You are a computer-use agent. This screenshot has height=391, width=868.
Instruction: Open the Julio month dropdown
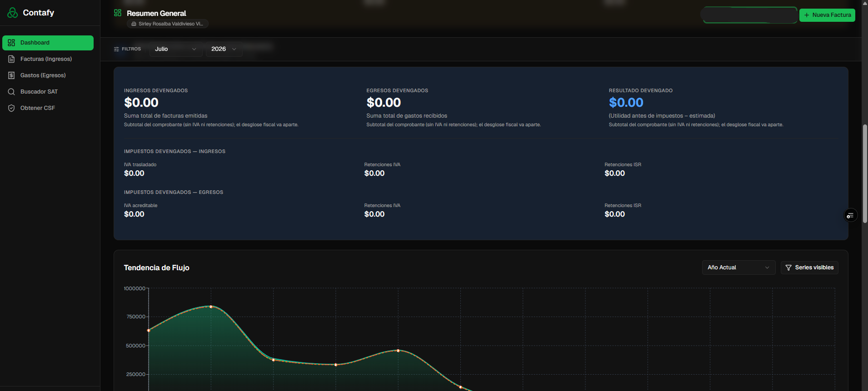176,49
